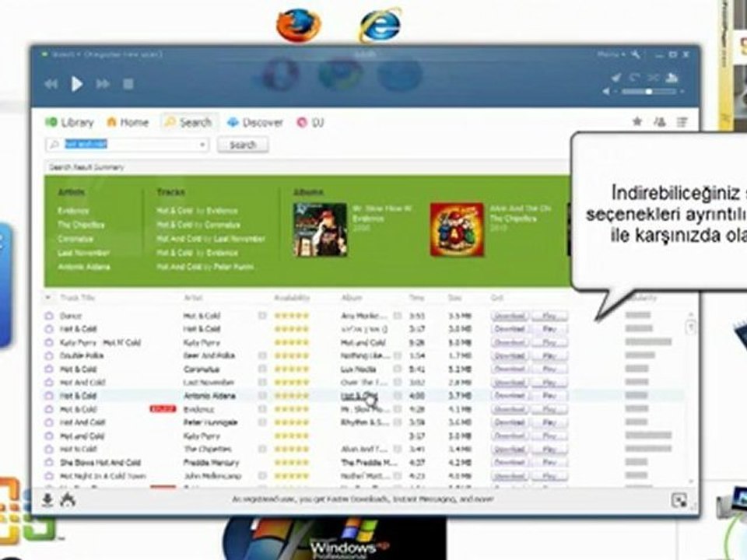This screenshot has width=747, height=560.
Task: Select the Search tab
Action: 188,123
